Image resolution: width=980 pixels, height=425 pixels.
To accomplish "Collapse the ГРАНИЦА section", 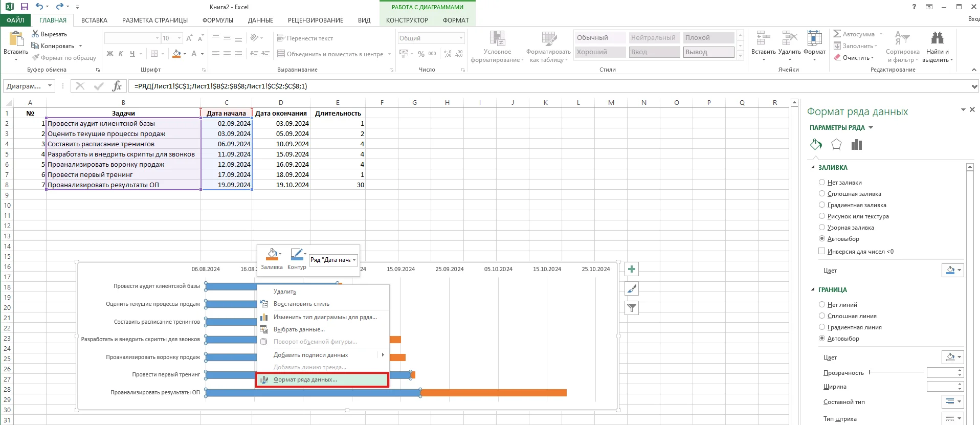I will [x=813, y=289].
